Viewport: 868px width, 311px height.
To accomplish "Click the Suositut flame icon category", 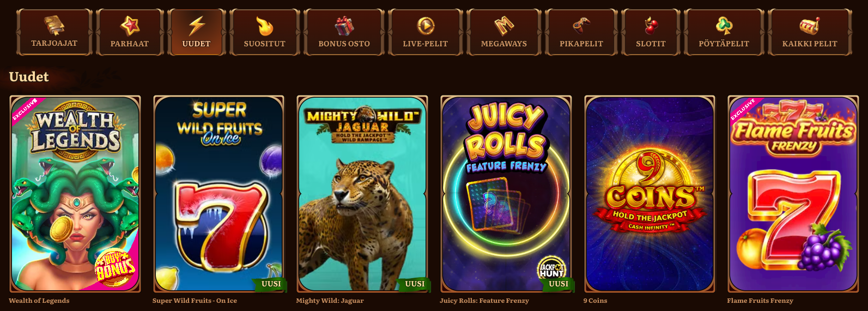I will coord(264,32).
